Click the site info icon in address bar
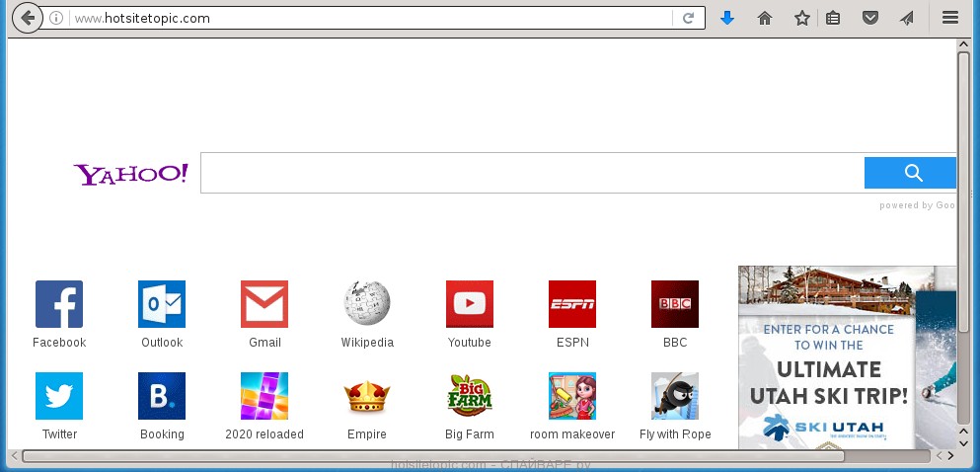Screen dimensions: 980x472 pyautogui.click(x=57, y=18)
